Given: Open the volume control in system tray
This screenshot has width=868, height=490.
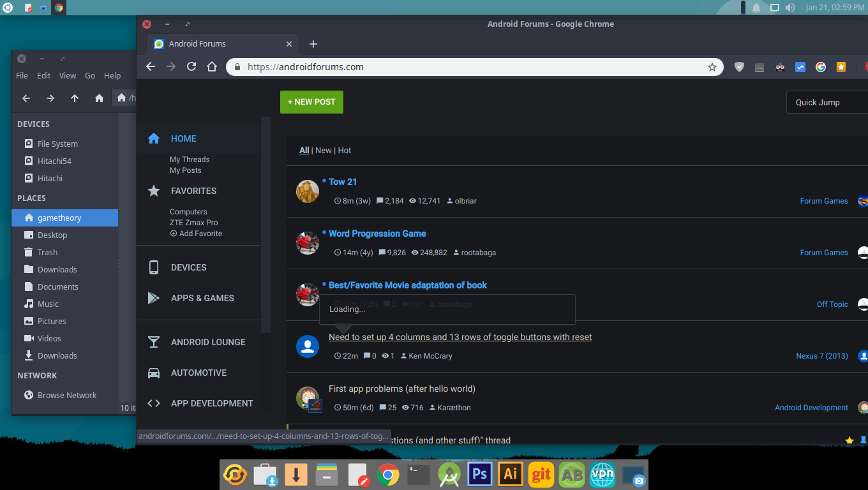Looking at the screenshot, I should tap(790, 8).
